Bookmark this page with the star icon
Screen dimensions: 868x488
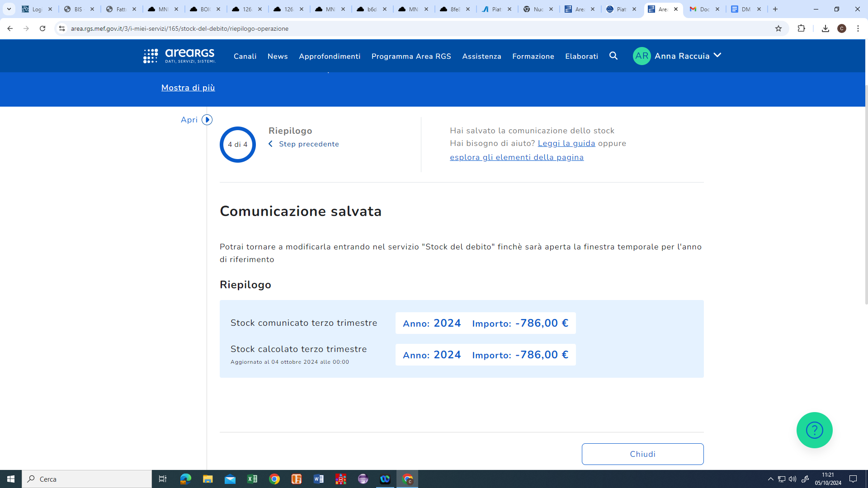(x=778, y=28)
